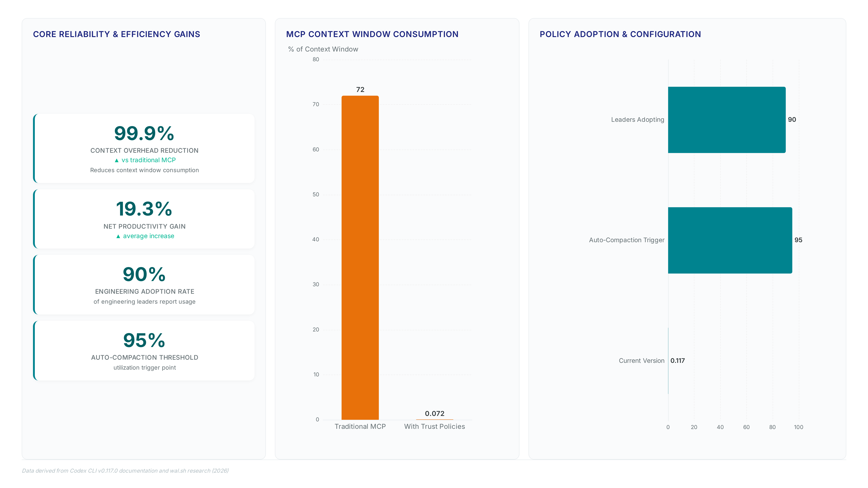
Task: Click the 'Leaders Adopting' category label
Action: pyautogui.click(x=637, y=120)
